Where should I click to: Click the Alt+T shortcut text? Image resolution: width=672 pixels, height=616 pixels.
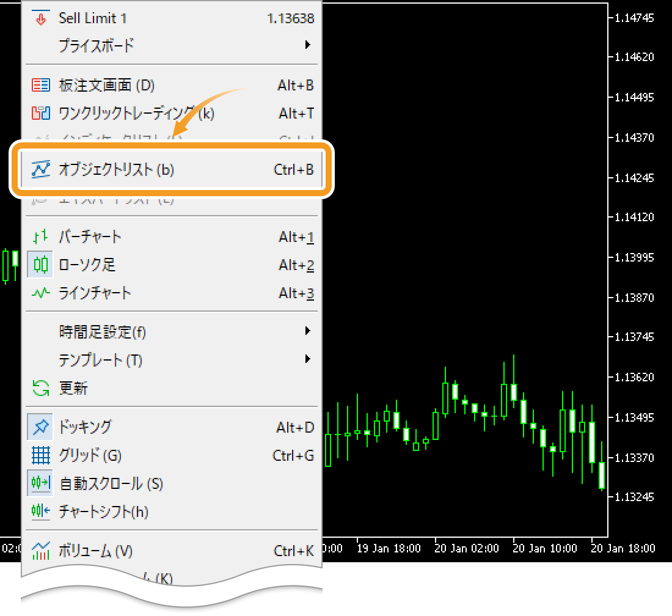(296, 114)
